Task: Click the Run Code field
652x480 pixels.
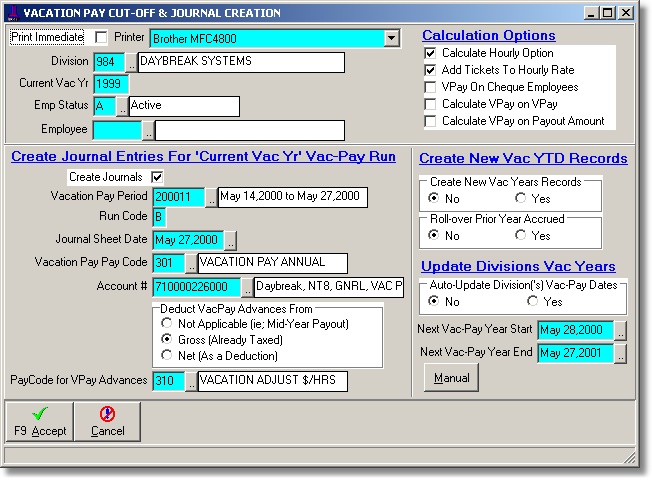Action: tap(159, 218)
